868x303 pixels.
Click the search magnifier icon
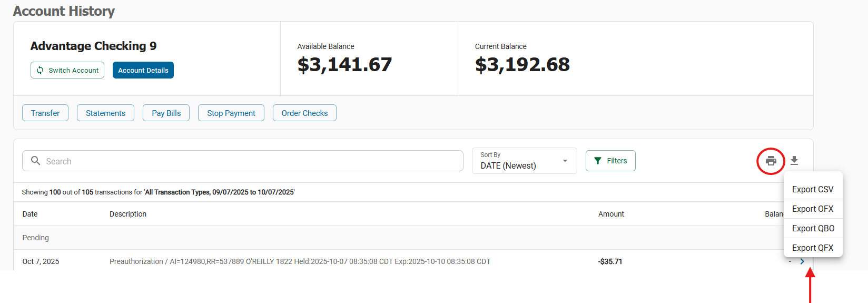point(35,161)
